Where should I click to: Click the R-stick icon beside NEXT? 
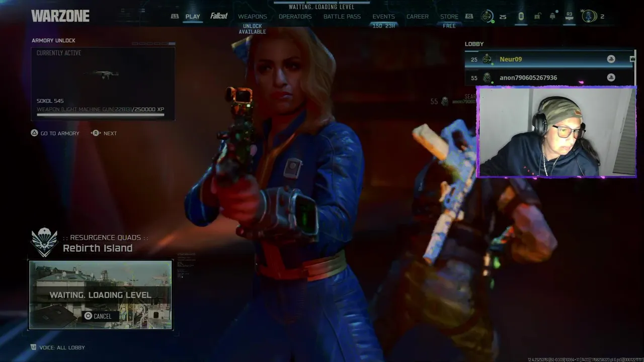(x=96, y=133)
